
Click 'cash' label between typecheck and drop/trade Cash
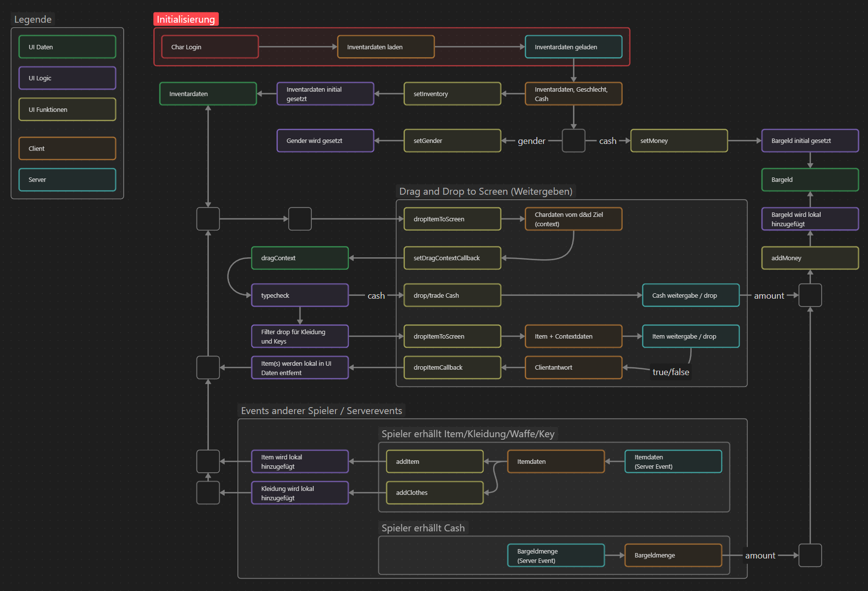pos(376,296)
